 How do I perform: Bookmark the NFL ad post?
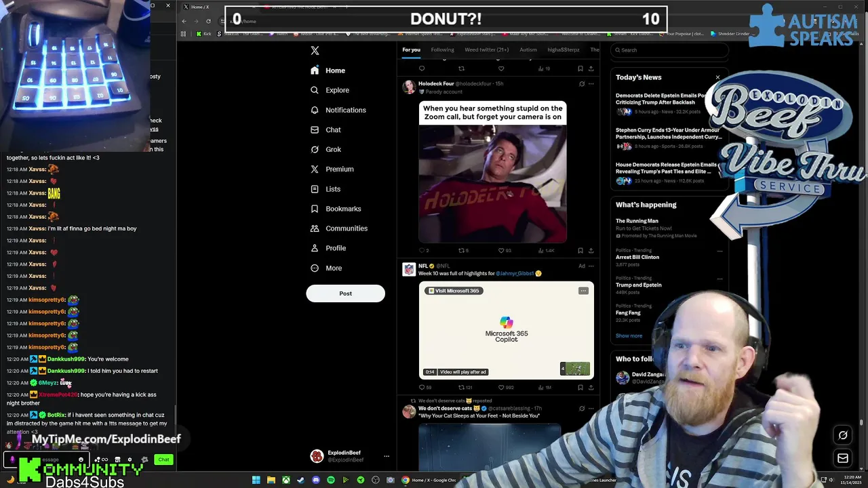(x=580, y=387)
